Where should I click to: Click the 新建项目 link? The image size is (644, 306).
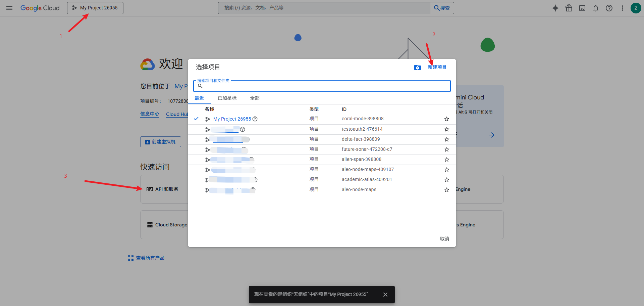click(x=437, y=67)
